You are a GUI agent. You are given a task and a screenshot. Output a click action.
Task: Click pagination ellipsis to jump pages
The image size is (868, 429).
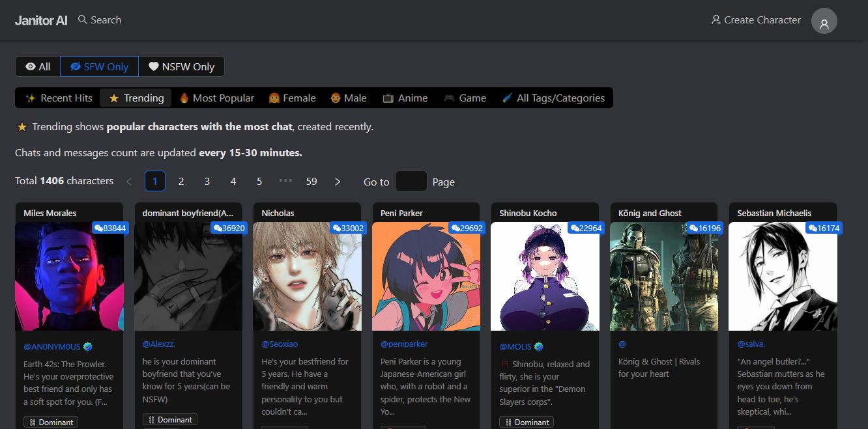point(285,181)
